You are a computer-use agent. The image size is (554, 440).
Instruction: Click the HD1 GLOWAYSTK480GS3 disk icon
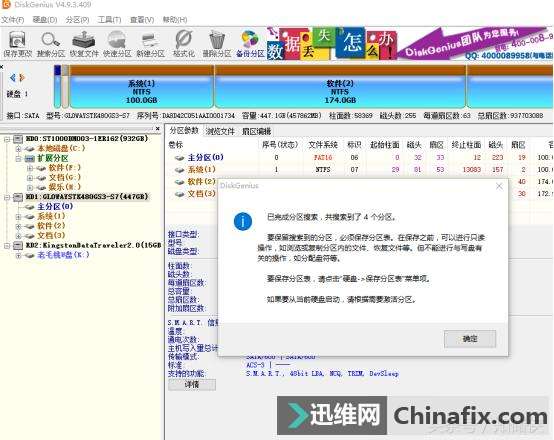18,197
